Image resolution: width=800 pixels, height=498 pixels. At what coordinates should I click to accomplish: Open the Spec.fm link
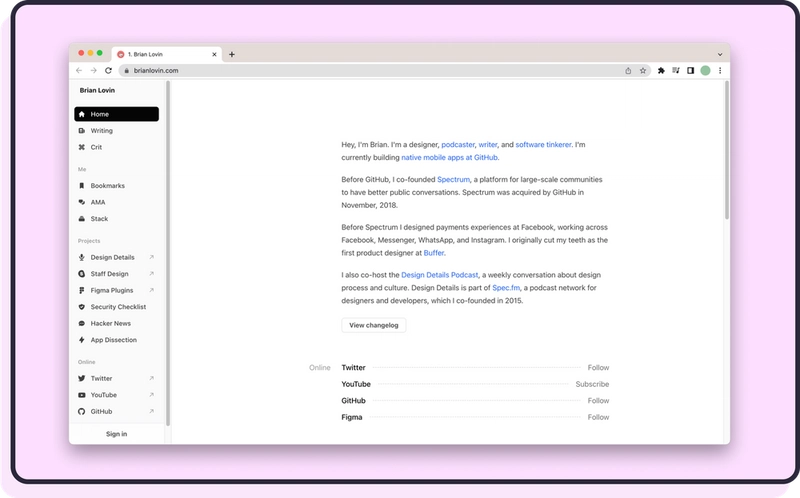[506, 288]
